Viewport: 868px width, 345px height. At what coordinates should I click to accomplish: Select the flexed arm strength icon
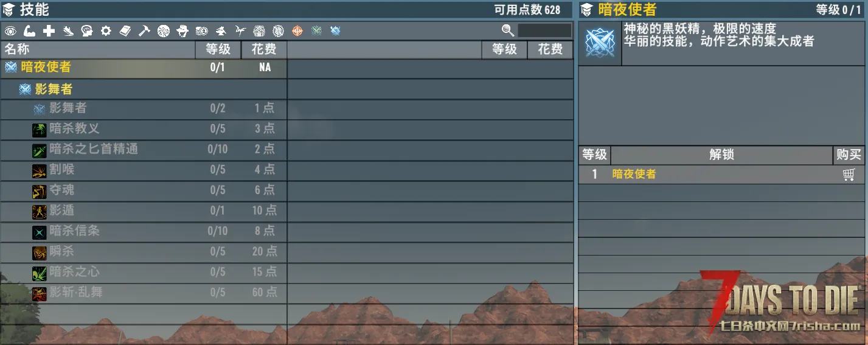[29, 30]
